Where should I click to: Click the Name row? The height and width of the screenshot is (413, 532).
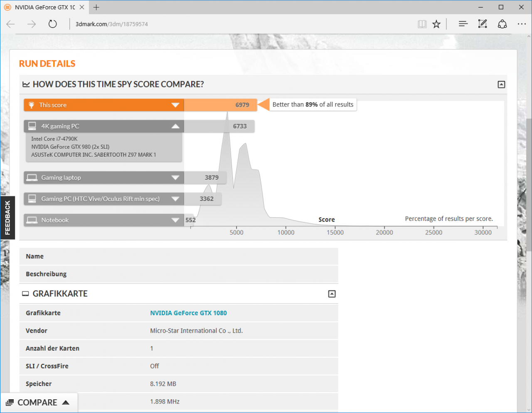[179, 256]
